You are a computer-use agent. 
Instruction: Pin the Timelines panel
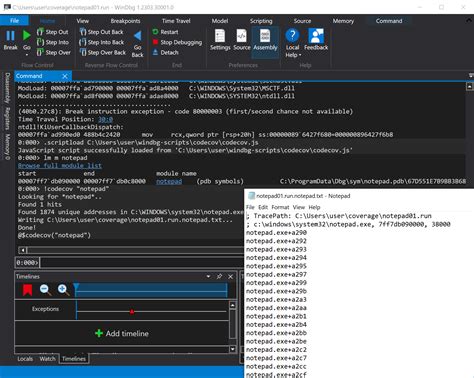pos(219,276)
